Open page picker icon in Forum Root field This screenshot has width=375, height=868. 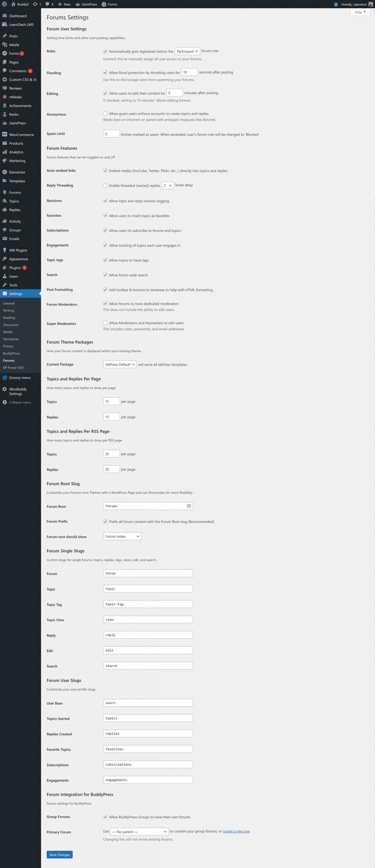[189, 506]
